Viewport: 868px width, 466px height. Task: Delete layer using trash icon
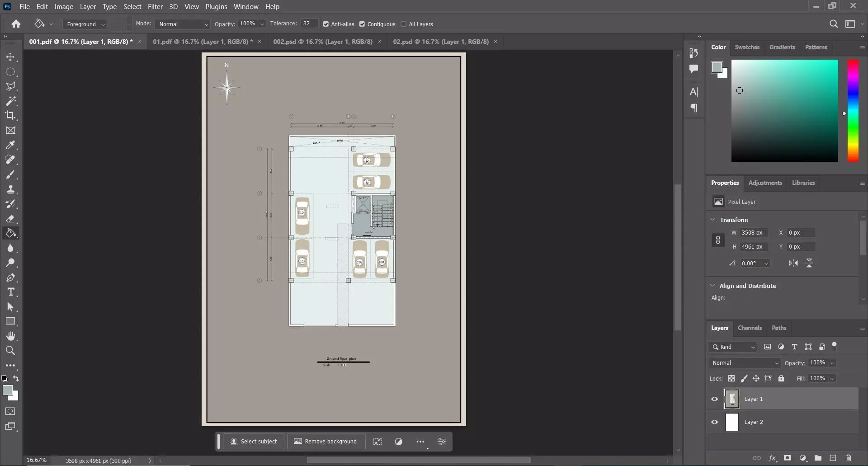(848, 458)
